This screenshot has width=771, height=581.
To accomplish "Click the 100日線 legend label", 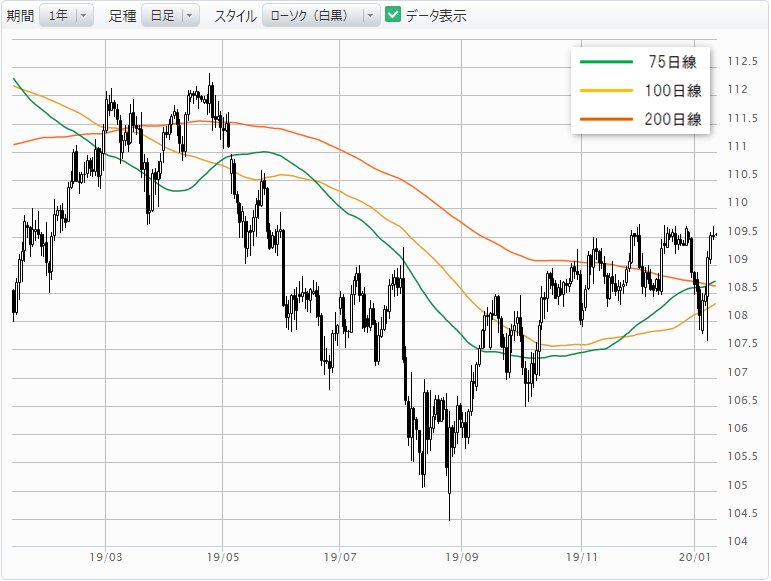I will (x=673, y=90).
